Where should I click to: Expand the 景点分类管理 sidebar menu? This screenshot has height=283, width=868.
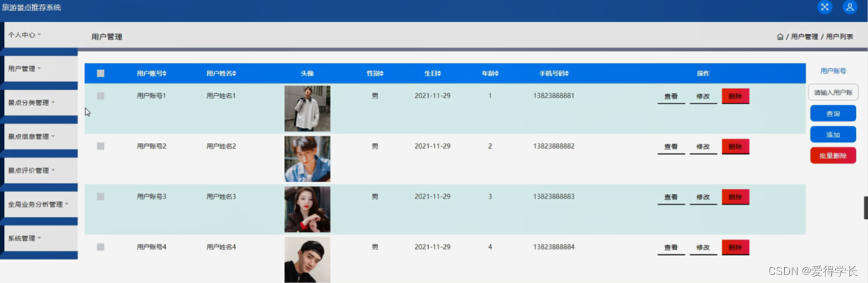click(41, 103)
